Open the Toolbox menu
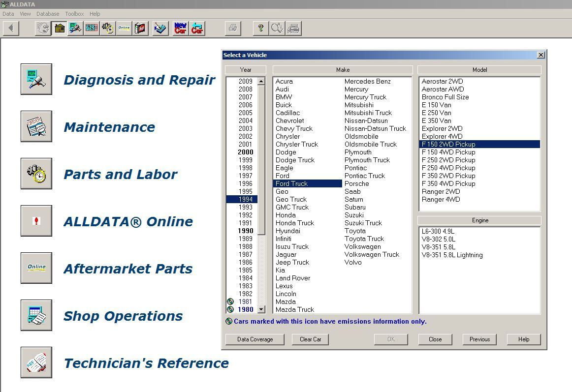Image resolution: width=572 pixels, height=392 pixels. (x=74, y=14)
